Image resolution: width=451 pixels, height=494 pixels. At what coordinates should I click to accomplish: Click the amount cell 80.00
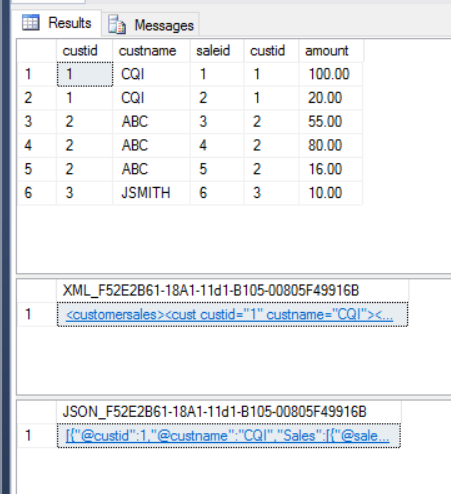coord(331,146)
